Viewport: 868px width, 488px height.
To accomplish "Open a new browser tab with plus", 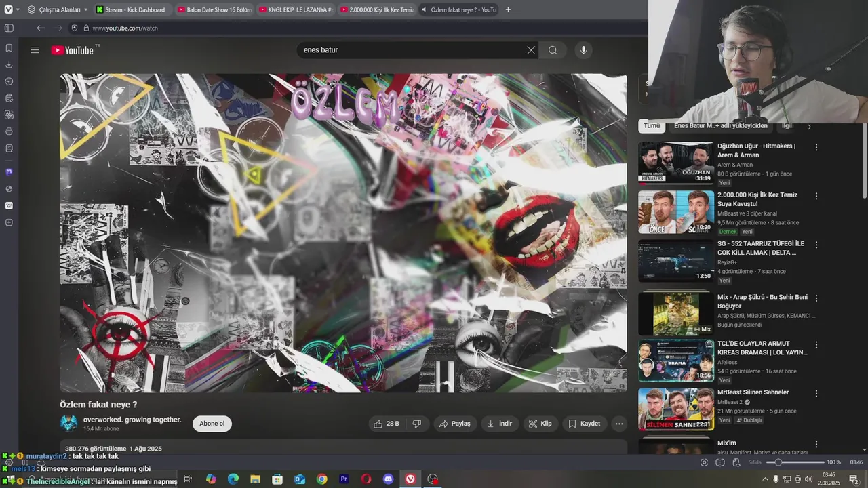I will [x=508, y=9].
